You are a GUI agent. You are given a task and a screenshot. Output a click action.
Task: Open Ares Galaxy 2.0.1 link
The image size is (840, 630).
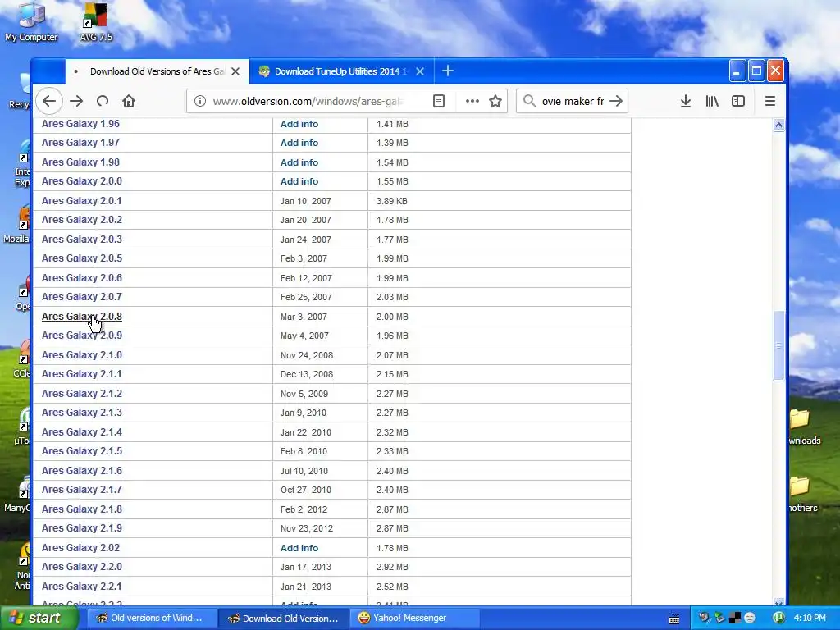tap(81, 201)
